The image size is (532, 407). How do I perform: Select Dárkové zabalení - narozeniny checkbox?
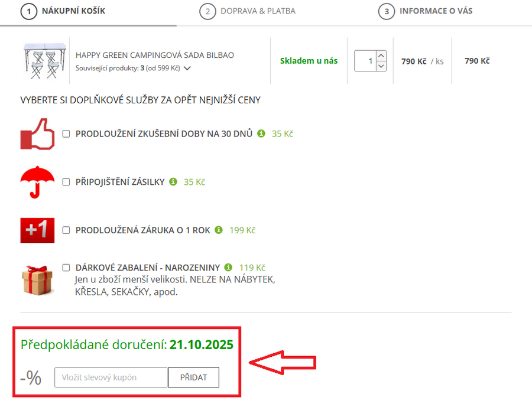[x=66, y=268]
